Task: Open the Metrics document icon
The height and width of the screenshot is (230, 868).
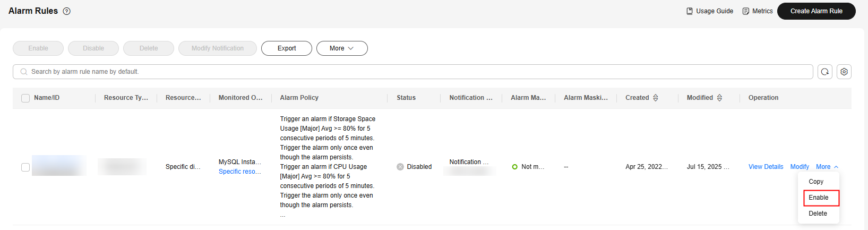Action: [746, 11]
